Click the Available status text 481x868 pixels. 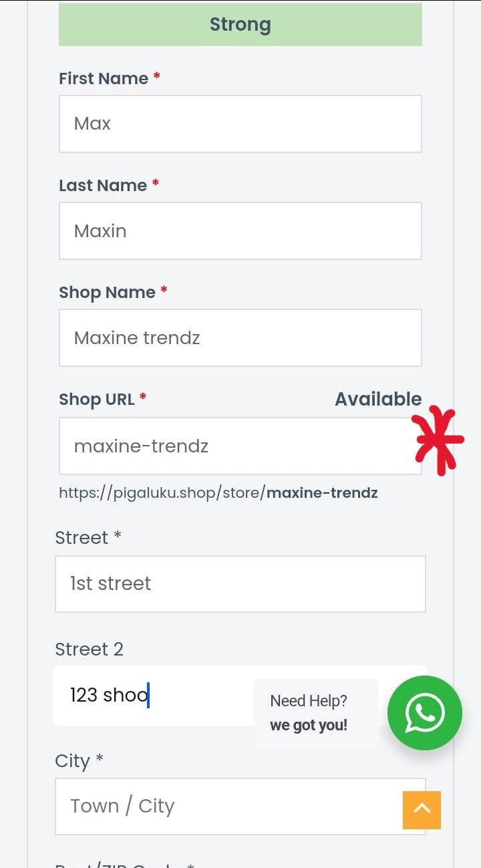(x=378, y=399)
